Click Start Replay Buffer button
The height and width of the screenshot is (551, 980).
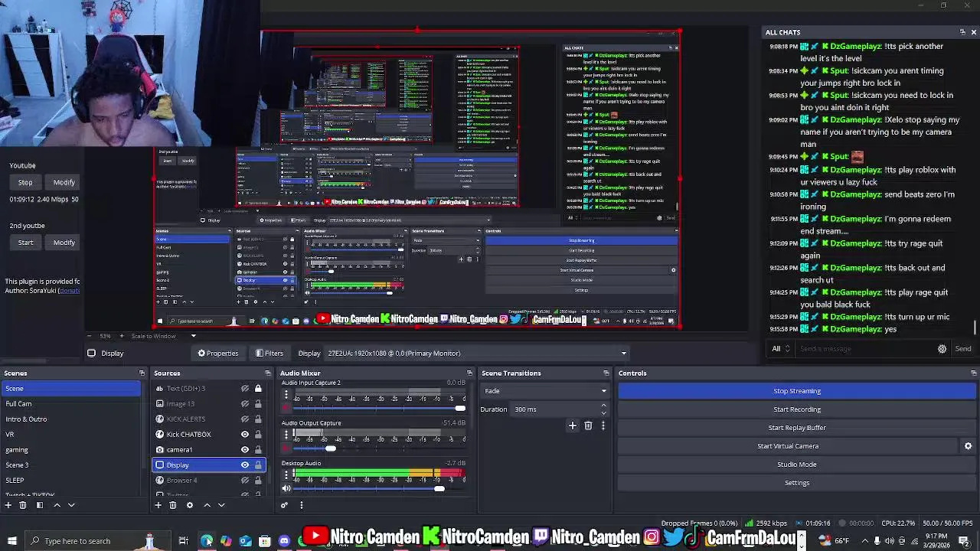pos(796,428)
